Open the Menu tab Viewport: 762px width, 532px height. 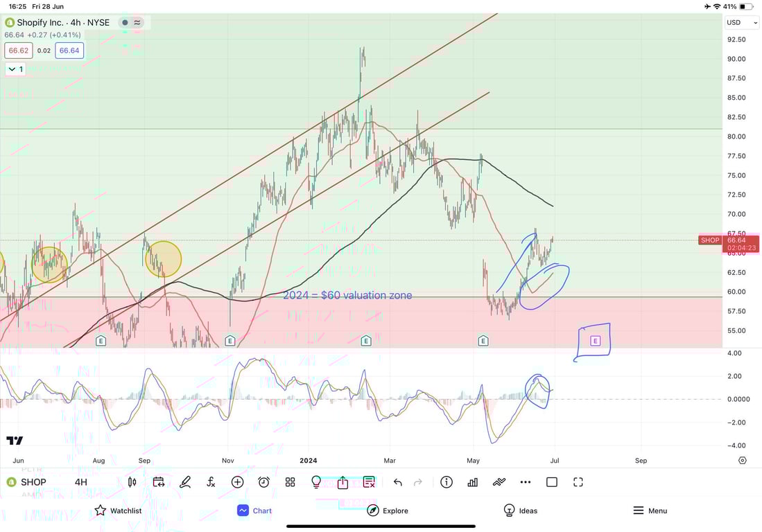[x=650, y=511]
